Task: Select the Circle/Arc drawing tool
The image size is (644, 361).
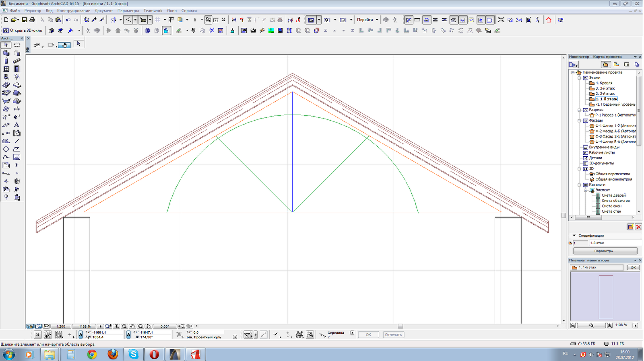Action: [x=6, y=149]
